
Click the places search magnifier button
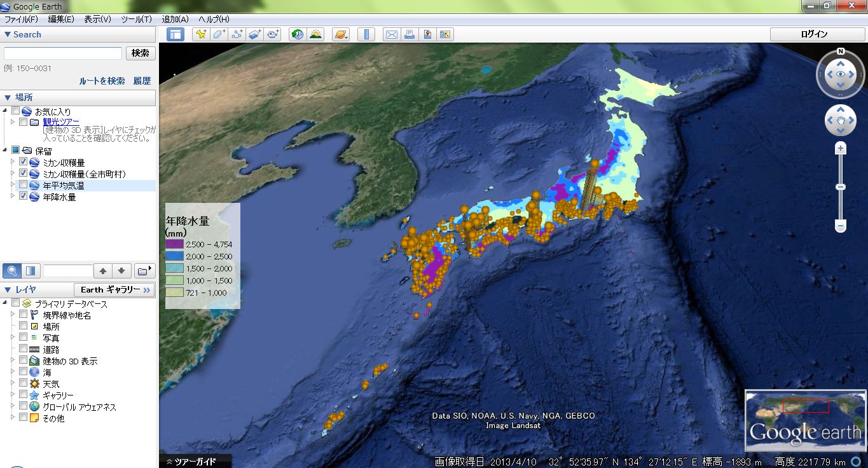[11, 271]
